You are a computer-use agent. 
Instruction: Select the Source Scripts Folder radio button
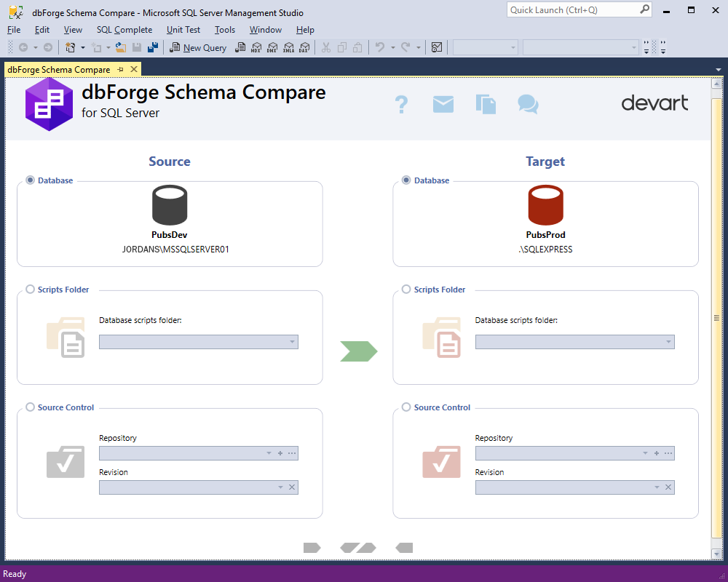(30, 289)
